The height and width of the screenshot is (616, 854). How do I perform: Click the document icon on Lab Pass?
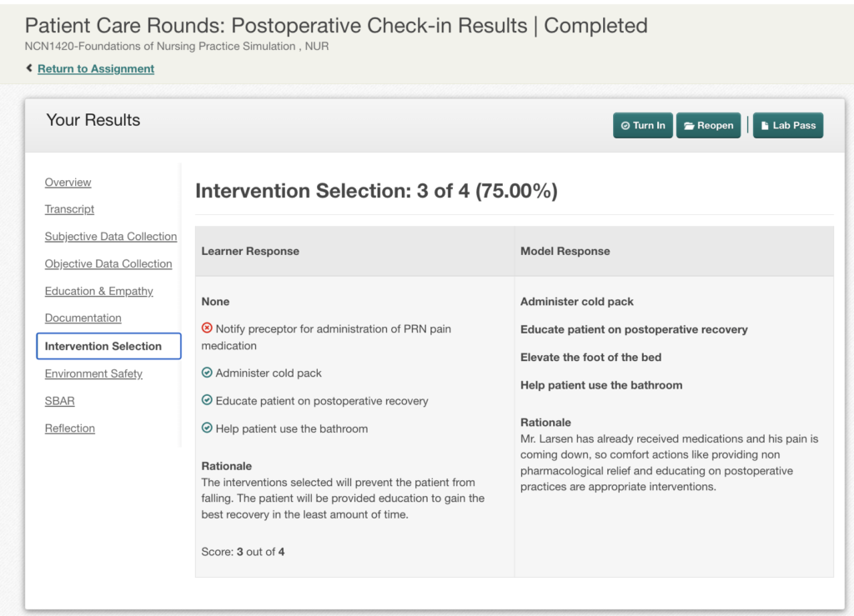click(765, 126)
